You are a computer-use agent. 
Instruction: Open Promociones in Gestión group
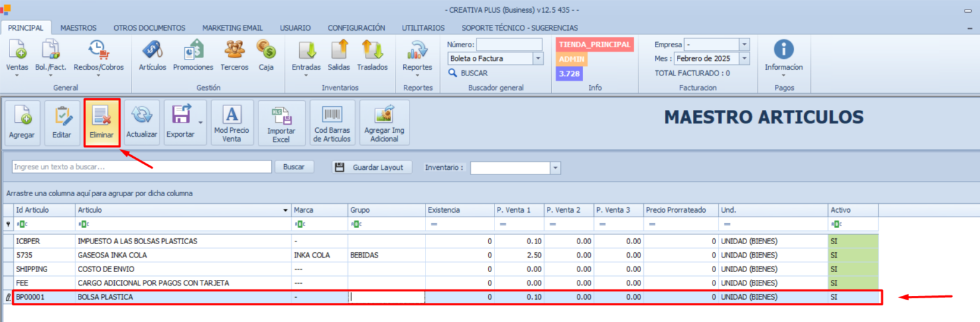[193, 55]
